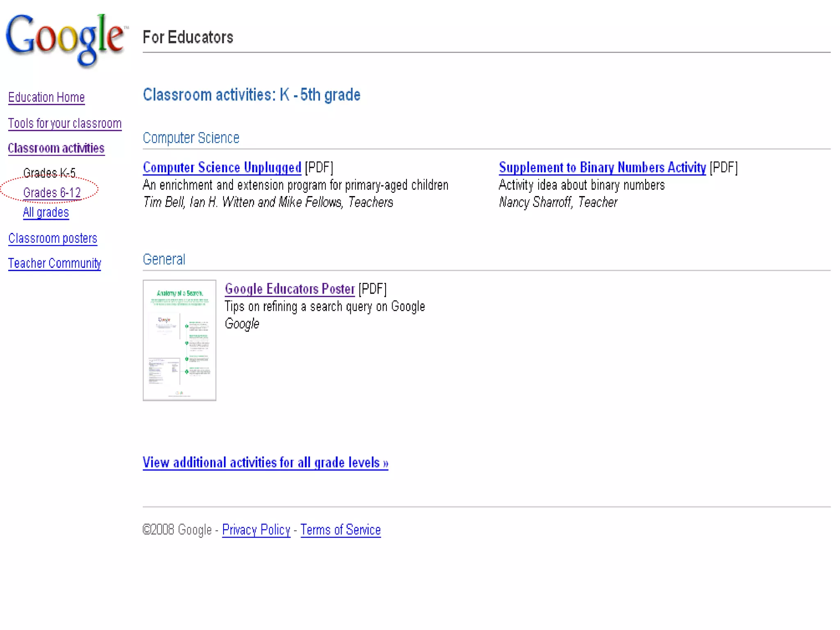The width and height of the screenshot is (840, 630).
Task: Open the Terms of Service link
Action: pos(340,530)
